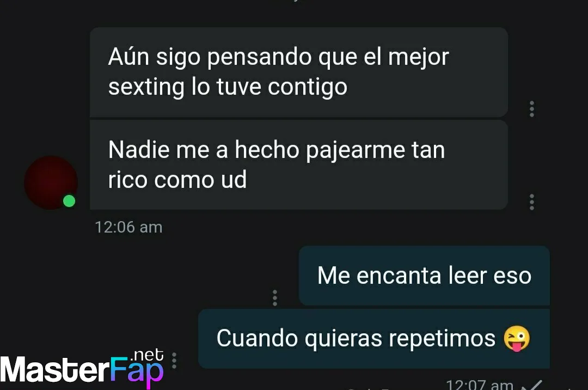Click the word "contigo" in the first message
Screen dimensions: 588x390
click(x=308, y=87)
